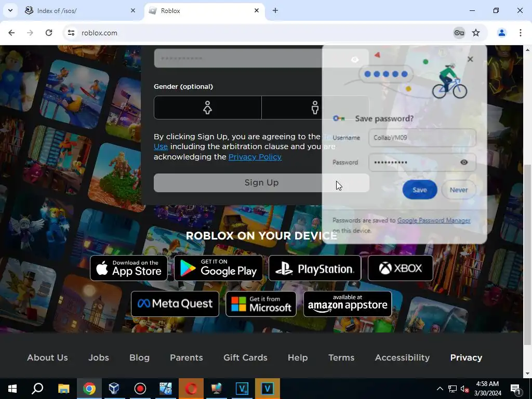Click the Sign Up button
The image size is (532, 399).
tap(261, 183)
